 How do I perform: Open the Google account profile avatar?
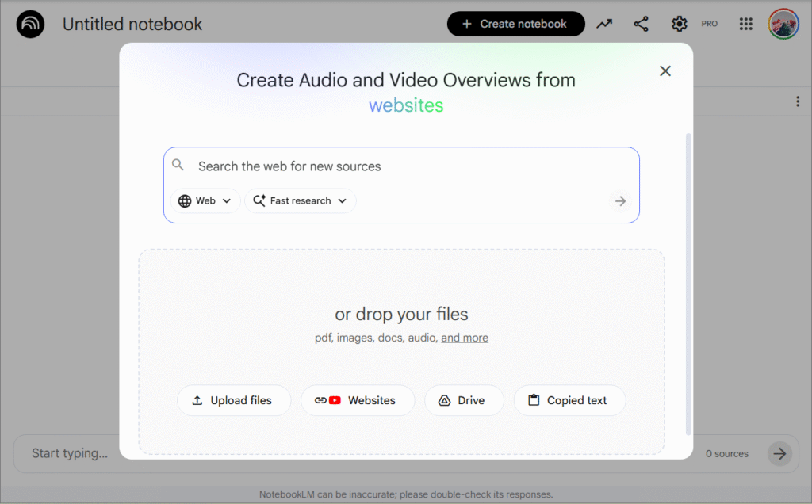point(783,24)
